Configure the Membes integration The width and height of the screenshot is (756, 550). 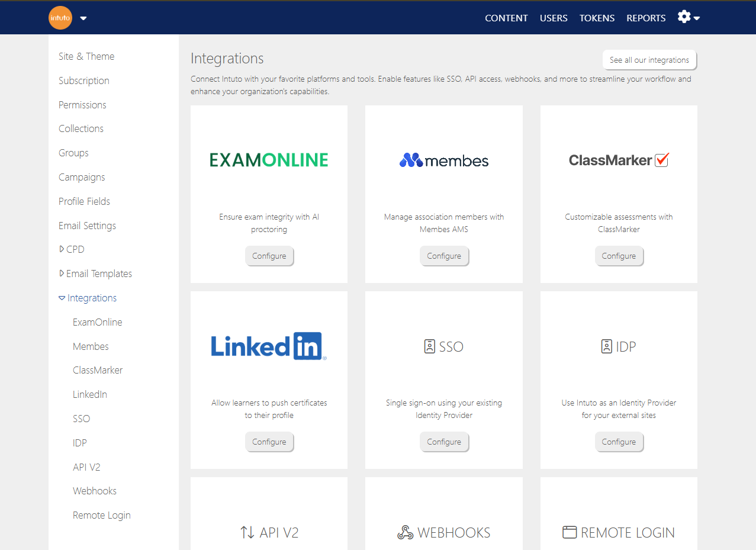444,256
